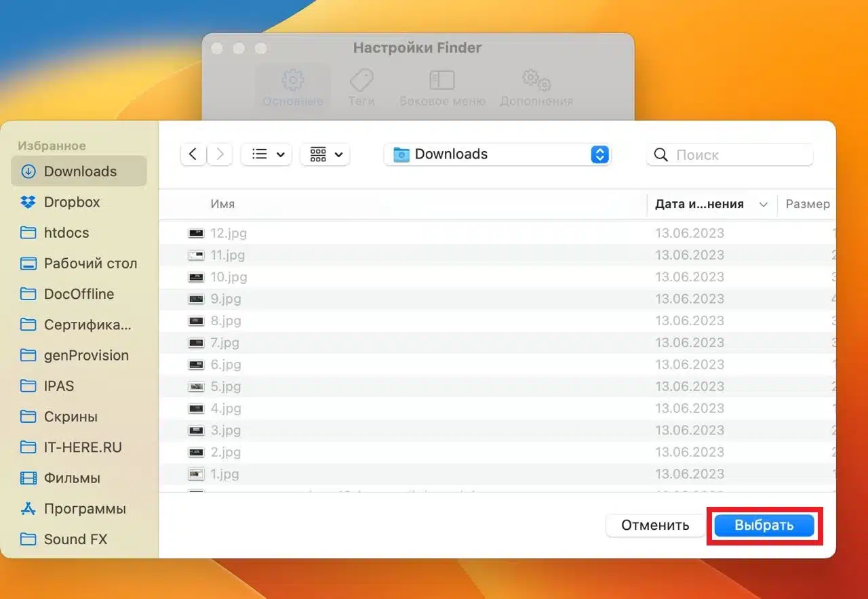The image size is (868, 599).
Task: Select Рабочий стол in the sidebar
Action: click(x=90, y=264)
